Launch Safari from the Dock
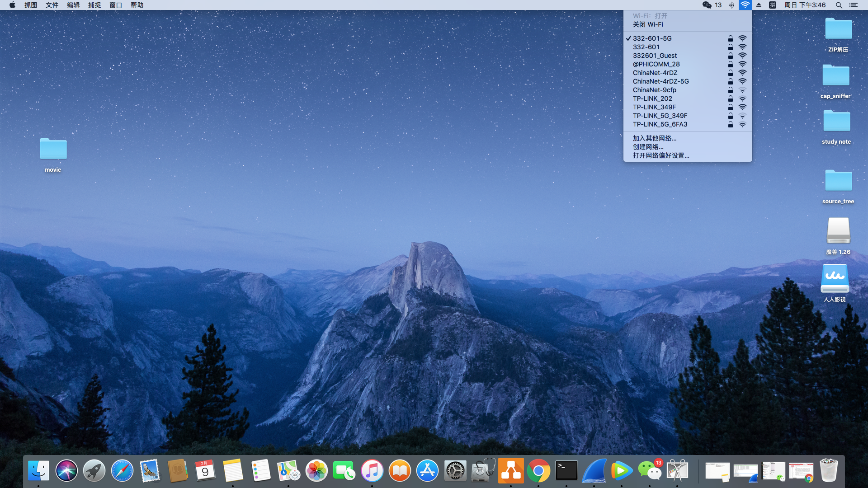868x488 pixels. coord(122,471)
